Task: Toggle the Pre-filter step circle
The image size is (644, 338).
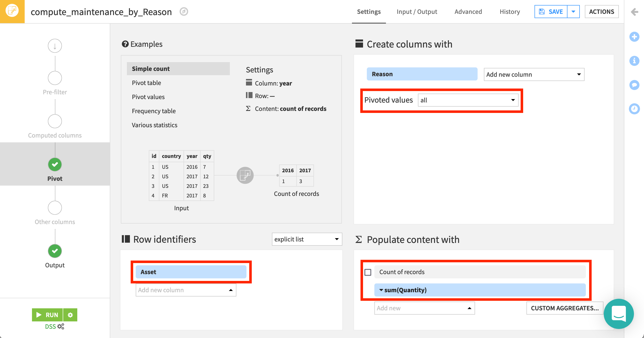Action: pos(55,78)
